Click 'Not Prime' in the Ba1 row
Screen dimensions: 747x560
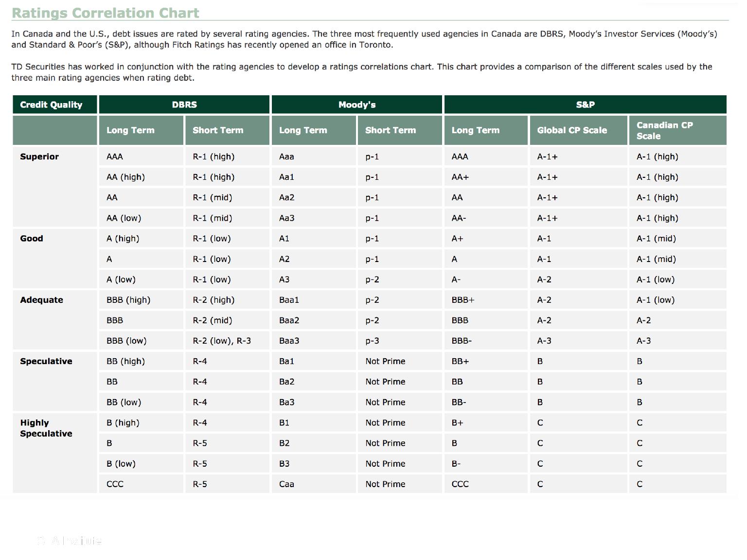point(400,361)
